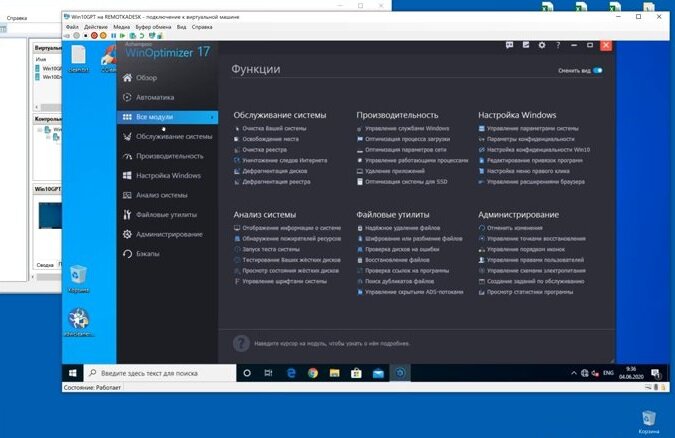Open Файловые утилиты in the sidebar
This screenshot has height=438, width=675.
tap(167, 214)
